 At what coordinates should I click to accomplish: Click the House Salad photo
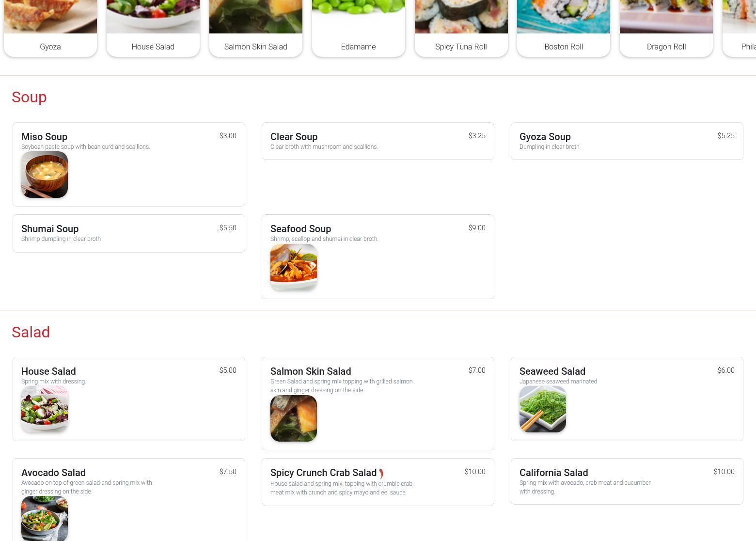tap(45, 409)
